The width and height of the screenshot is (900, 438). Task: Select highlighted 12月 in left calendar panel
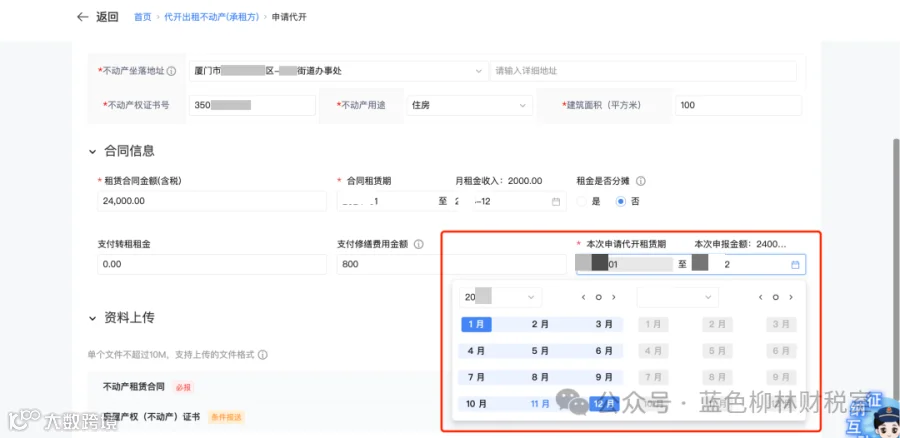pos(604,404)
